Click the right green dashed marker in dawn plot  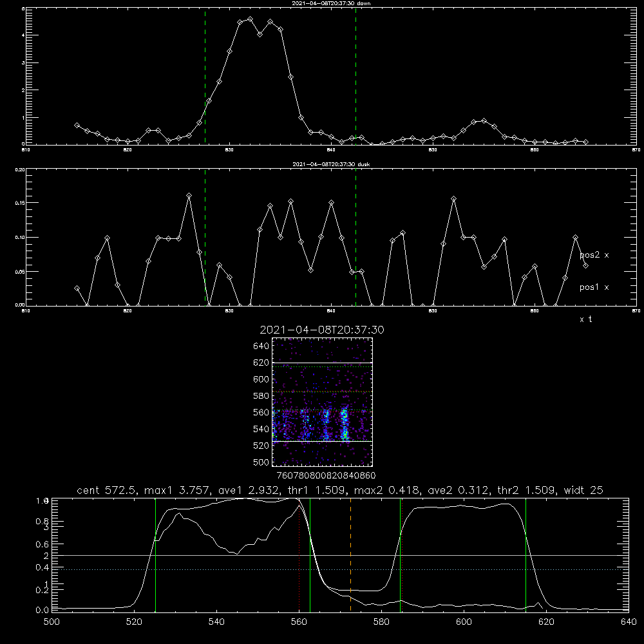355,76
